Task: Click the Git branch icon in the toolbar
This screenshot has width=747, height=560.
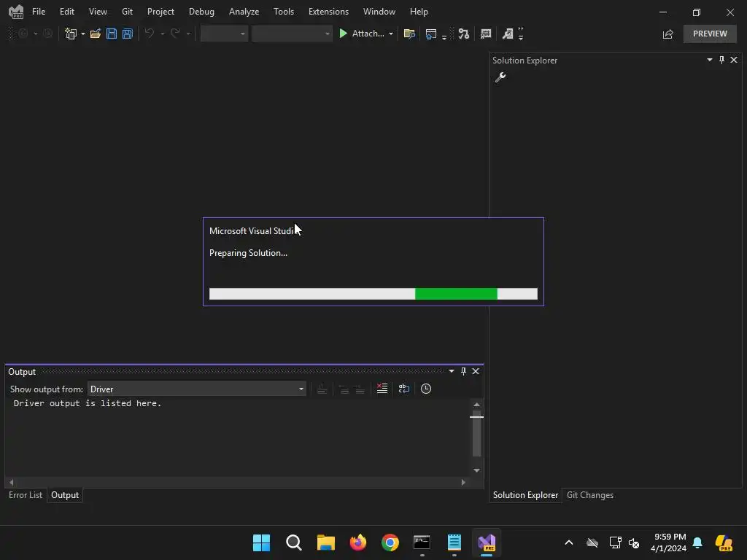Action: coord(463,34)
